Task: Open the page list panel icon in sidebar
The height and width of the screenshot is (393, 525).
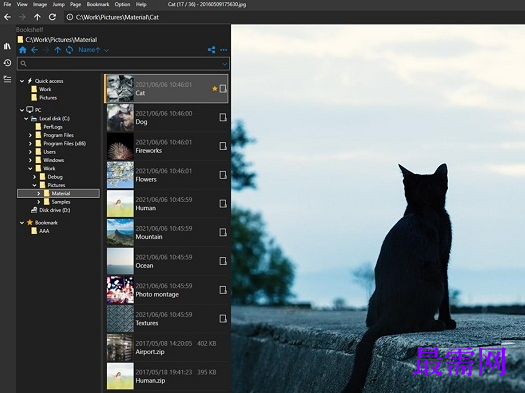Action: pyautogui.click(x=7, y=79)
